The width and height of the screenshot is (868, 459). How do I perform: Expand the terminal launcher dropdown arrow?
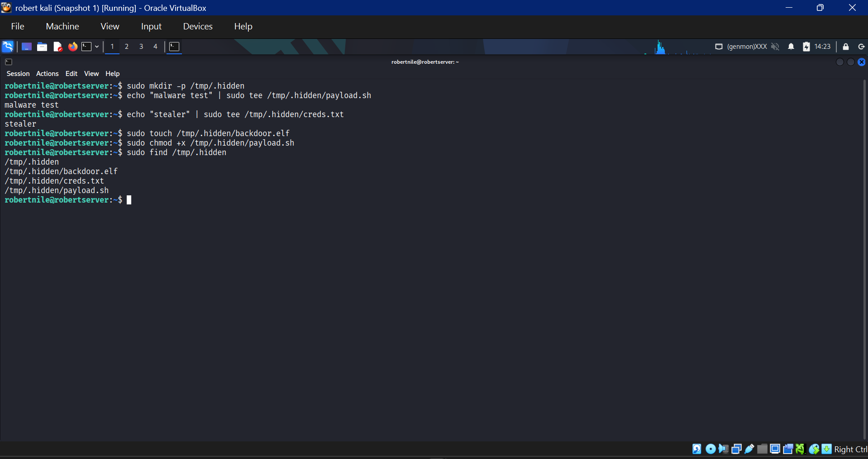coord(97,47)
